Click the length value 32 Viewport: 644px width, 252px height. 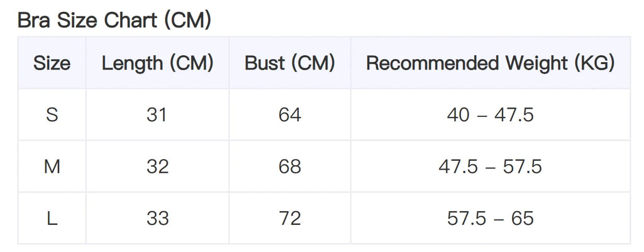pos(157,167)
